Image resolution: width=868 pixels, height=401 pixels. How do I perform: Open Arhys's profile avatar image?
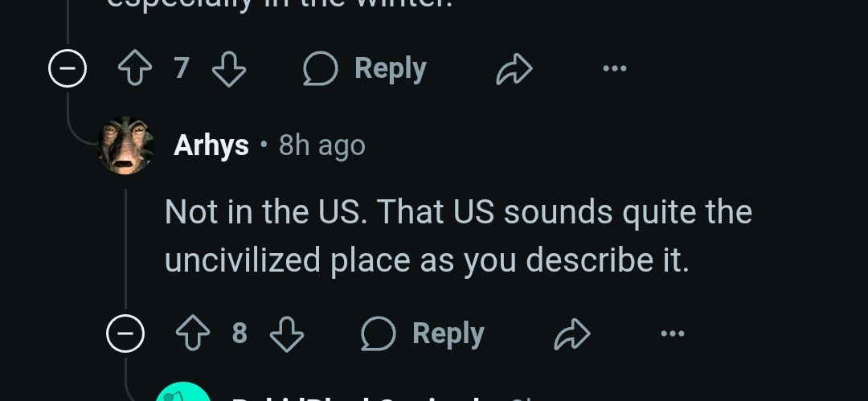[x=125, y=145]
